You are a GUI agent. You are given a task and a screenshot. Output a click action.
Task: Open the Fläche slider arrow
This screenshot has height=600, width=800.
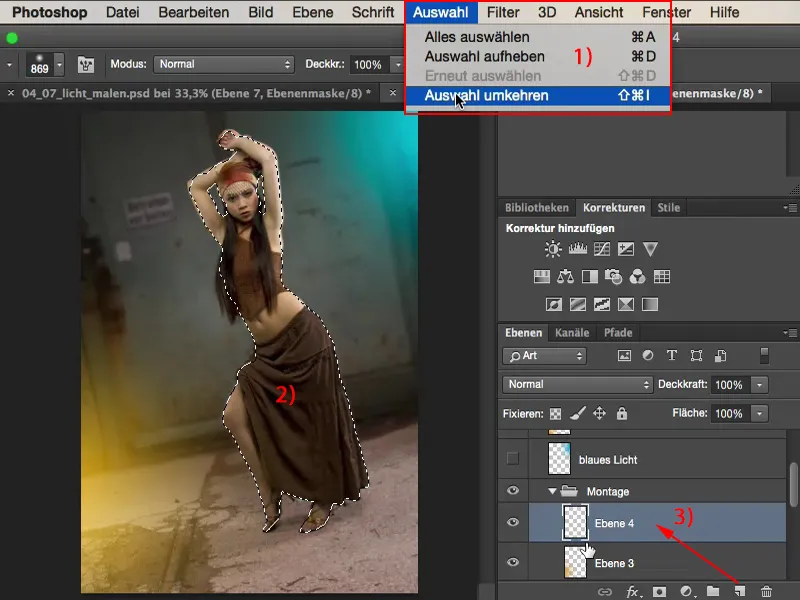tap(759, 413)
